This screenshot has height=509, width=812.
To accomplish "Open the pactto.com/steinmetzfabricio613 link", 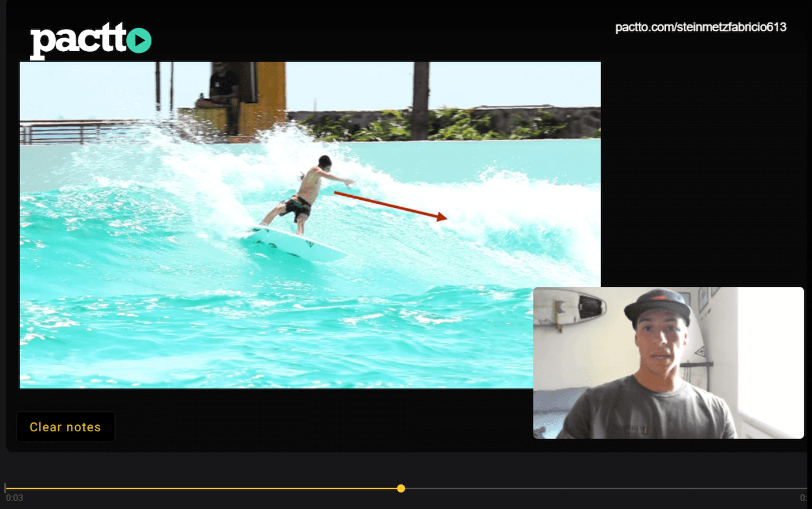I will click(700, 27).
